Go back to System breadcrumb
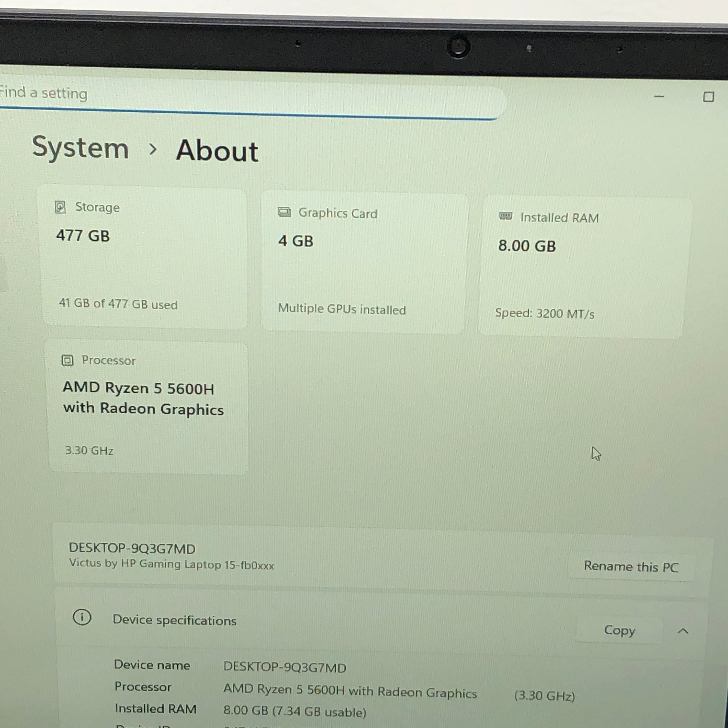Viewport: 728px width, 728px height. click(x=80, y=148)
